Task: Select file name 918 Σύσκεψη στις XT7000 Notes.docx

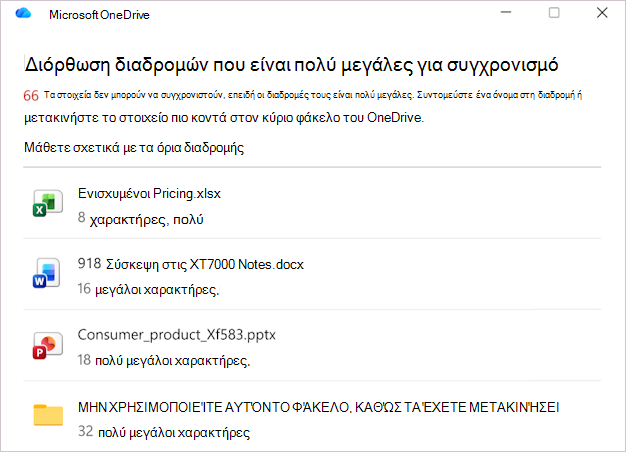Action: pos(191,264)
